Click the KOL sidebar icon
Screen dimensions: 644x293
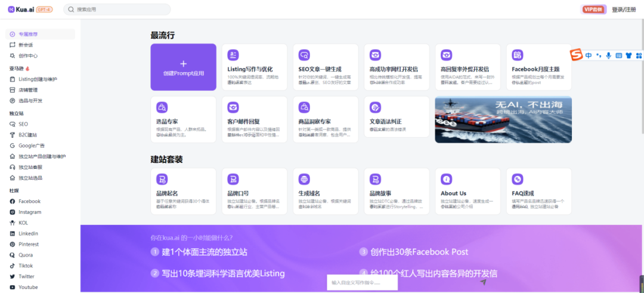[x=13, y=223]
